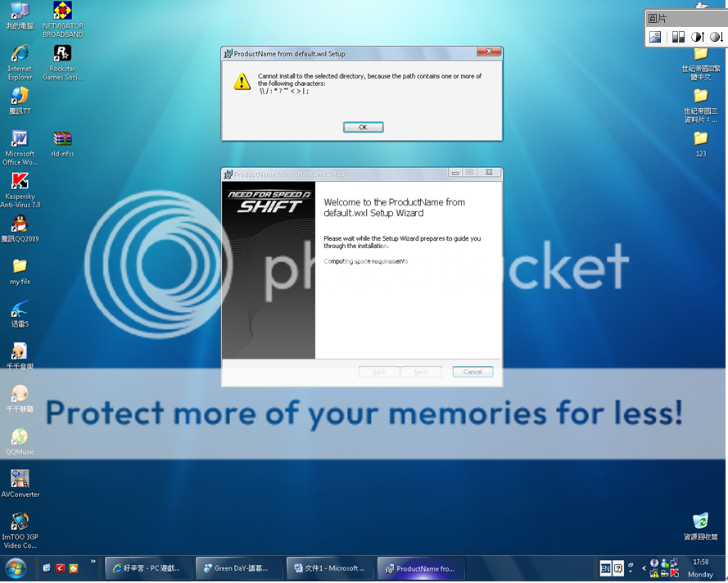The height and width of the screenshot is (583, 728).
Task: Open Rockstar Games Social Club desktop icon
Action: click(x=62, y=56)
